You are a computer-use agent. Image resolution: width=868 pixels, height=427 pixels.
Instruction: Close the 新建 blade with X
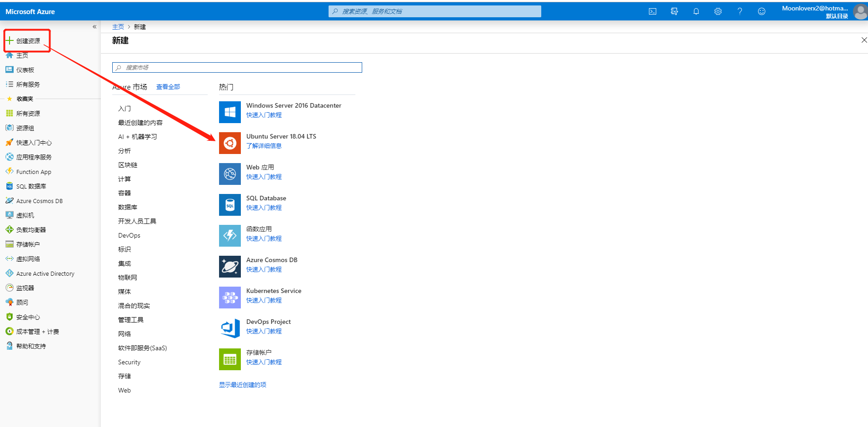pyautogui.click(x=864, y=40)
